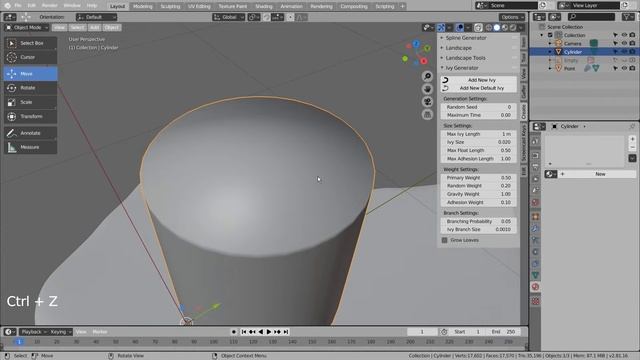Screen dimensions: 640x360
Task: Switch to the Modeling workspace tab
Action: [142, 6]
